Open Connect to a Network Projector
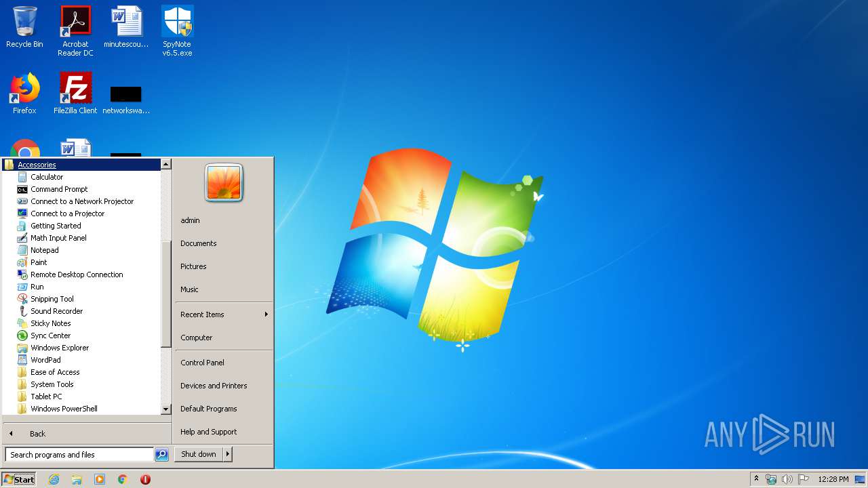 click(81, 201)
